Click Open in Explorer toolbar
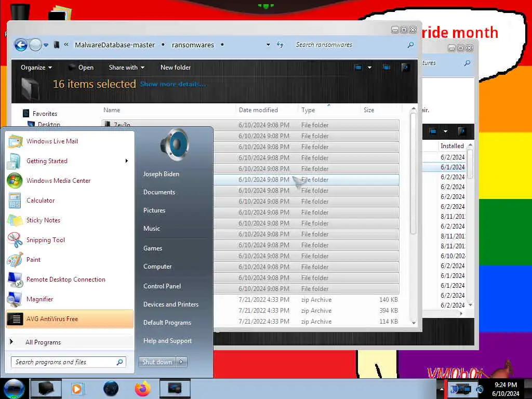The image size is (532, 399). [x=82, y=68]
